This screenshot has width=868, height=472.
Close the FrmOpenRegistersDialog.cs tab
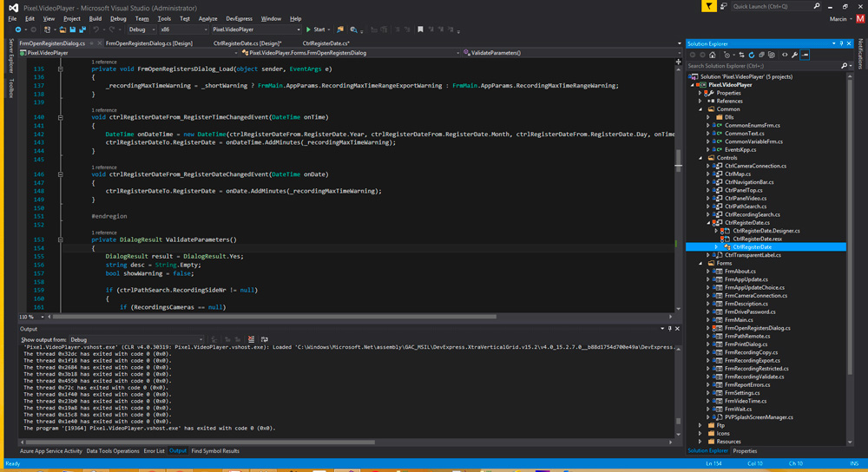(100, 43)
